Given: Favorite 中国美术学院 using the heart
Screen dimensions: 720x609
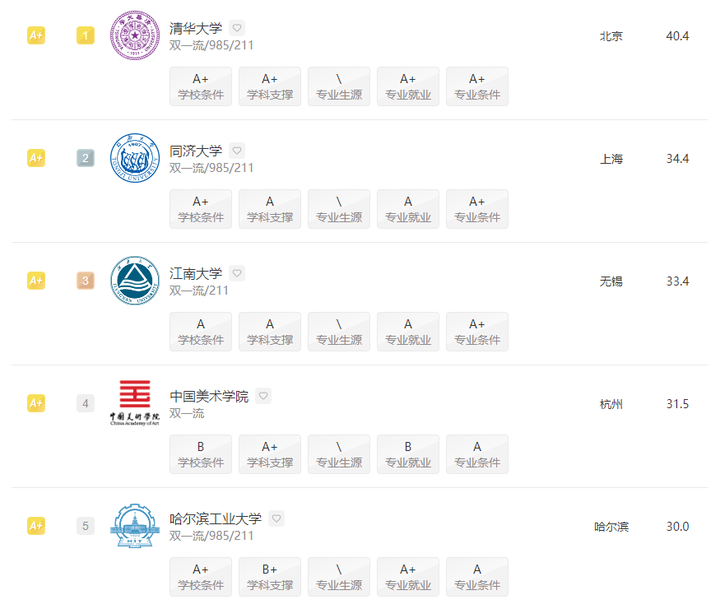Looking at the screenshot, I should (x=263, y=396).
